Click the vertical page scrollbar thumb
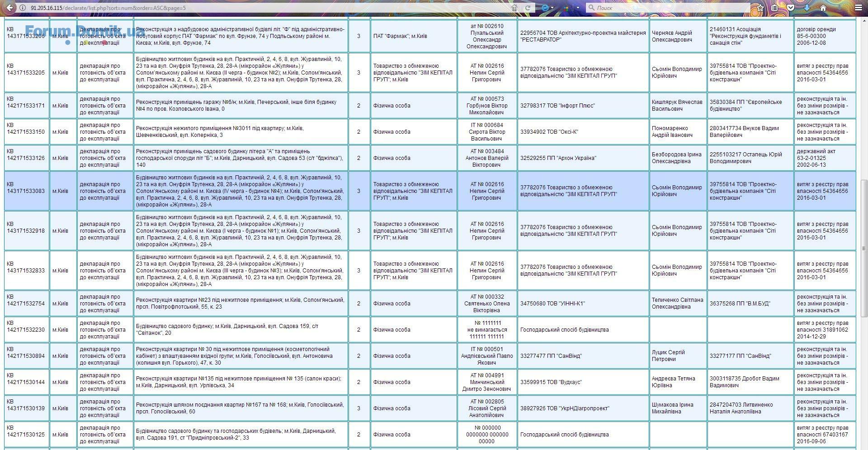 click(864, 248)
